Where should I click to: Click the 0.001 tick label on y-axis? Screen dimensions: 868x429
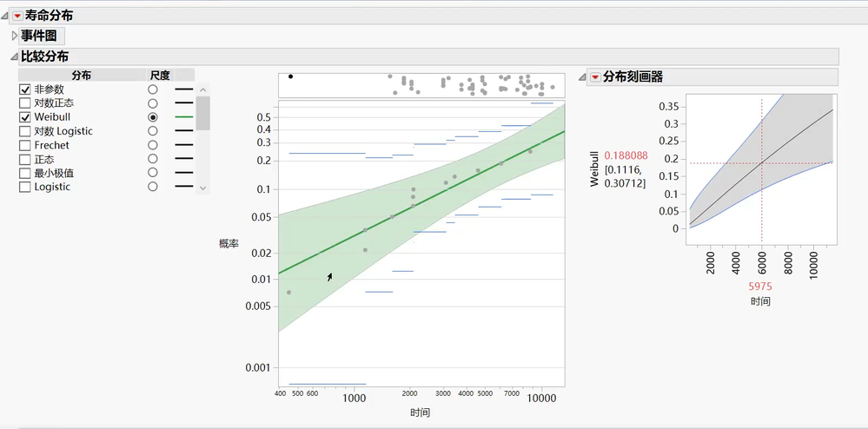pyautogui.click(x=259, y=367)
